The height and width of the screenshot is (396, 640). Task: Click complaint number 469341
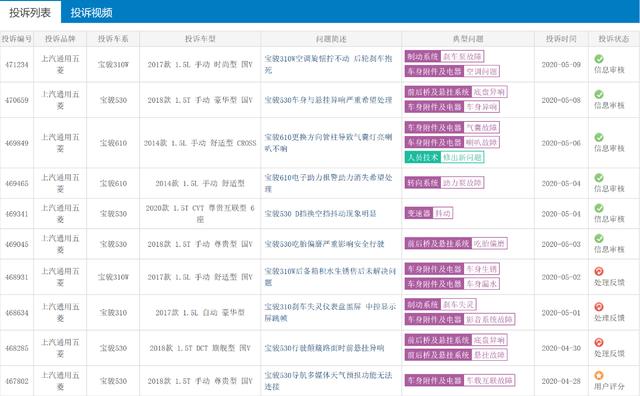coord(17,214)
